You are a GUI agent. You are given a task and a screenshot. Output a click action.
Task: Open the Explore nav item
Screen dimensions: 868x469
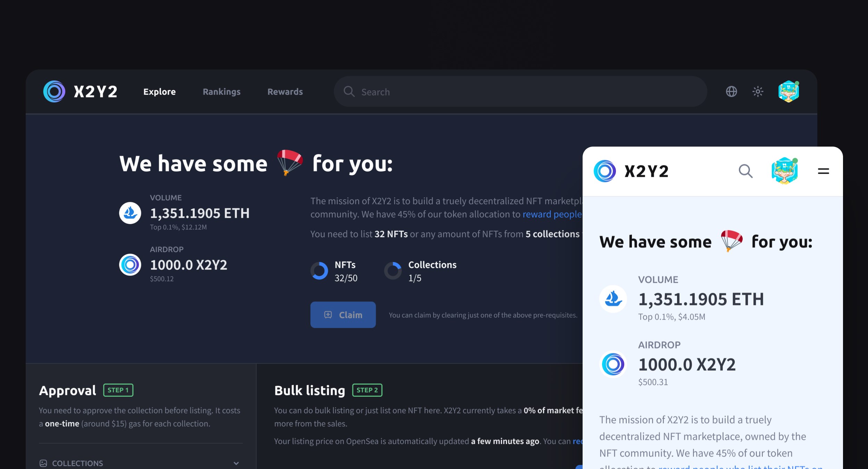[x=159, y=92]
